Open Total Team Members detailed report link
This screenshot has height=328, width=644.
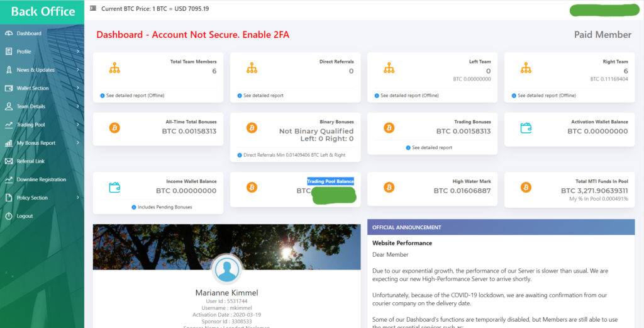point(132,95)
